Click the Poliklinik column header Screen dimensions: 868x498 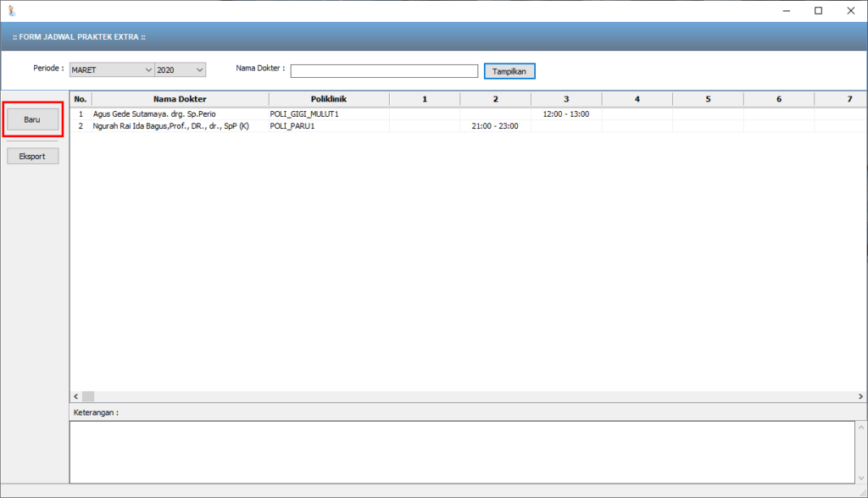click(x=328, y=99)
